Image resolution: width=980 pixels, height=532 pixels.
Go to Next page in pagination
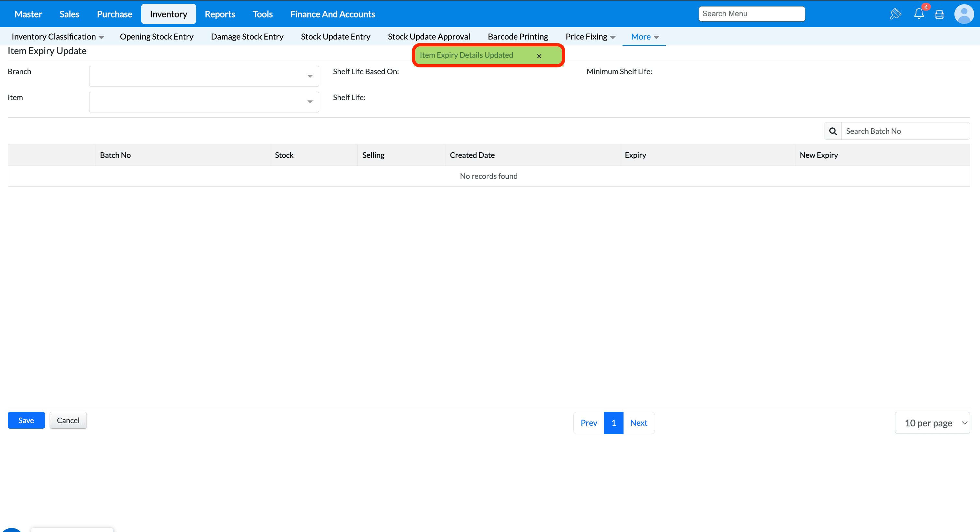[x=638, y=423]
